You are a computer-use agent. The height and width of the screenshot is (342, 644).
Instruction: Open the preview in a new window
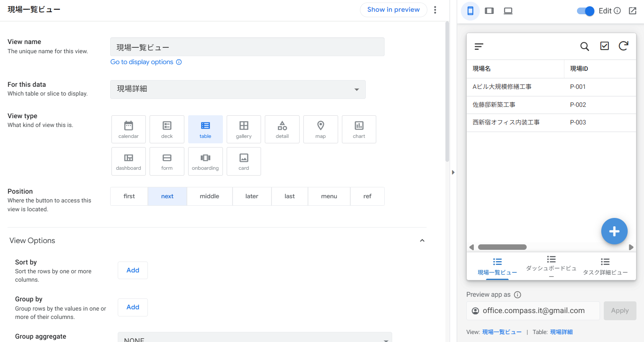point(633,11)
